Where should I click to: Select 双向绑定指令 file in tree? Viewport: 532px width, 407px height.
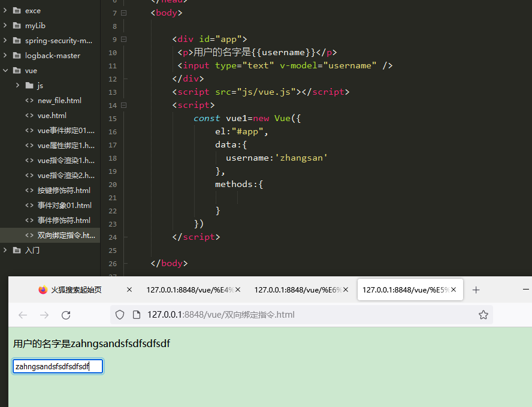coord(50,235)
